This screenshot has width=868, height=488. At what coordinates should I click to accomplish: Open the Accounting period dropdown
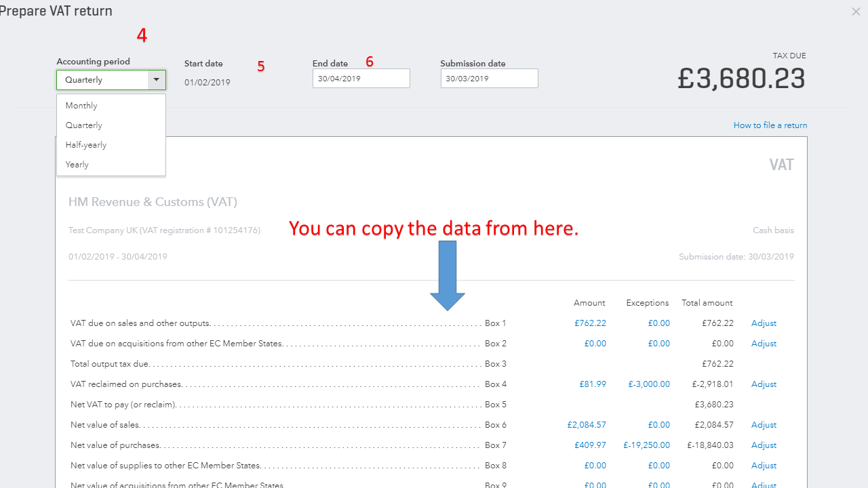(x=111, y=79)
